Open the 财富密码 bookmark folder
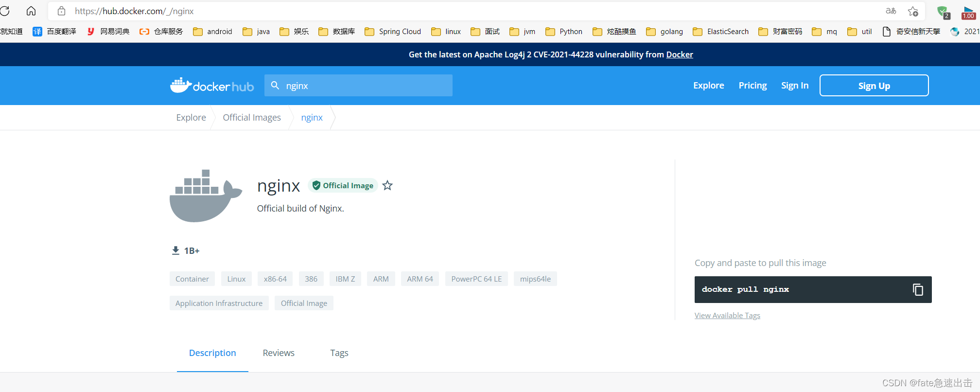980x392 pixels. [780, 32]
